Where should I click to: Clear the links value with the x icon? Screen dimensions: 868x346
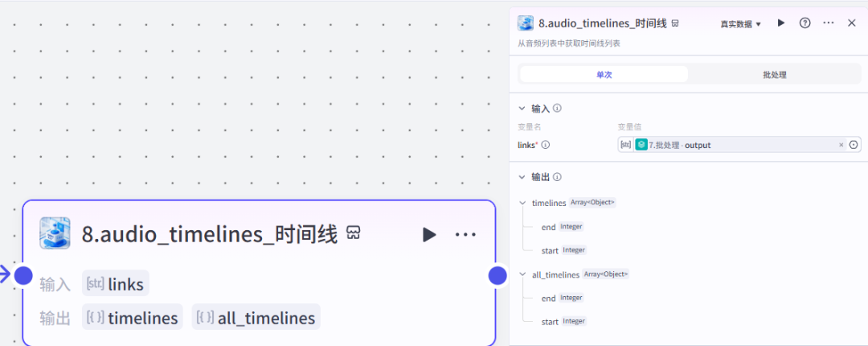pyautogui.click(x=841, y=145)
